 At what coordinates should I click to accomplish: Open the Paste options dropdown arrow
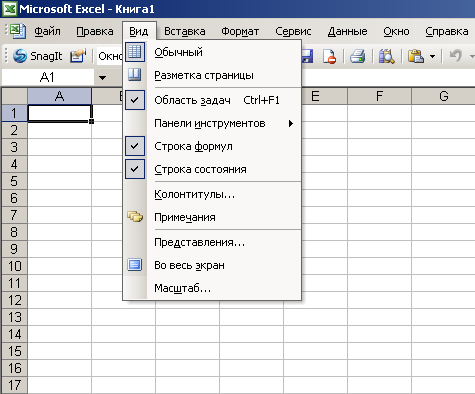(x=432, y=56)
